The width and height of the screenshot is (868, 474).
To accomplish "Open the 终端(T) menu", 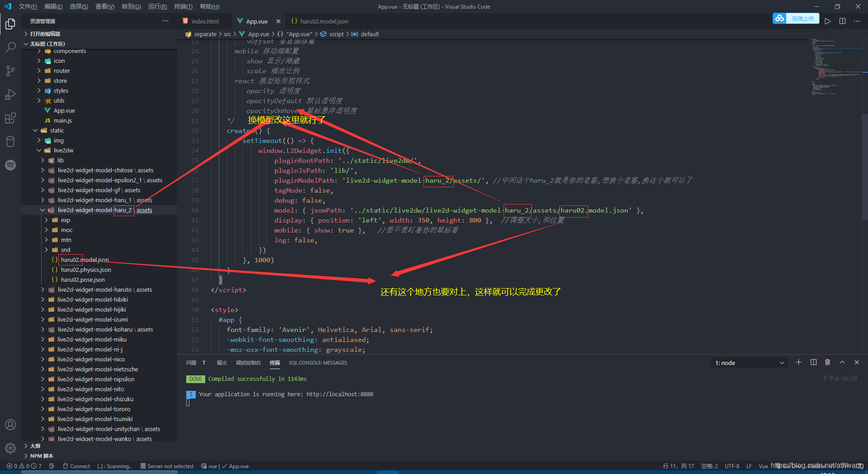I will pyautogui.click(x=183, y=6).
